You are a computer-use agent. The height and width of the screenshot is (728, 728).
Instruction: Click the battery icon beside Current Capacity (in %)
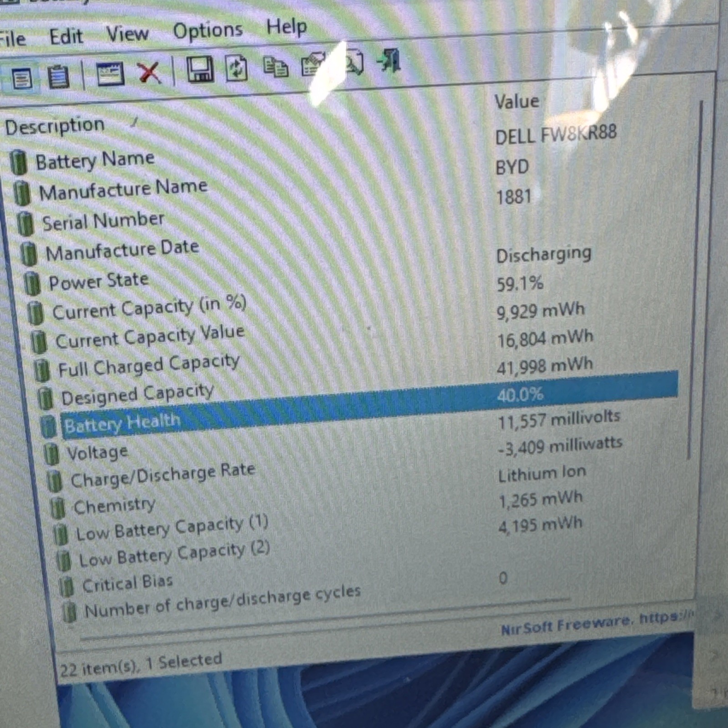(x=35, y=313)
